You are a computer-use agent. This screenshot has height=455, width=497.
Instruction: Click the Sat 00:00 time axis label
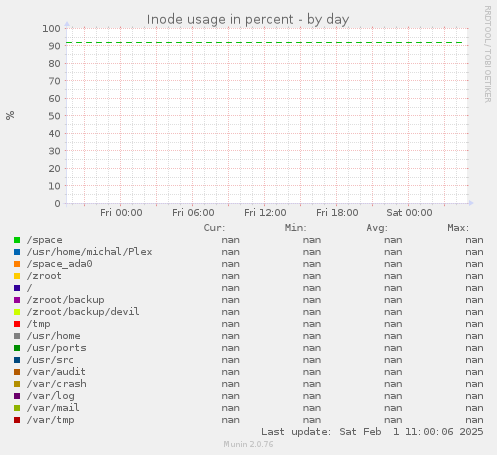pyautogui.click(x=409, y=213)
